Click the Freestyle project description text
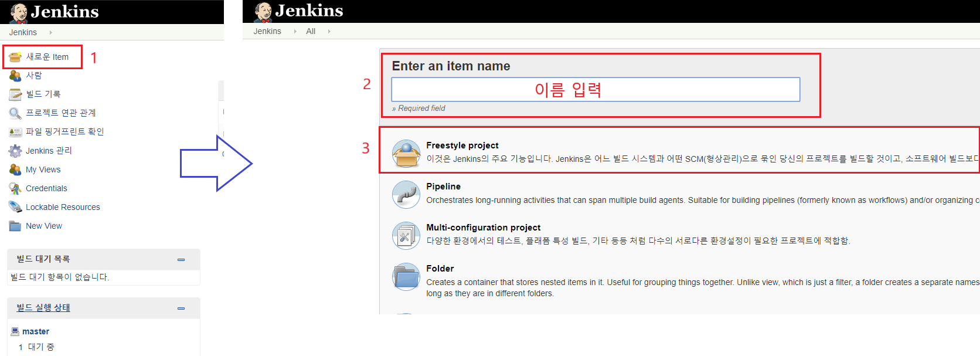The image size is (980, 356). [703, 158]
